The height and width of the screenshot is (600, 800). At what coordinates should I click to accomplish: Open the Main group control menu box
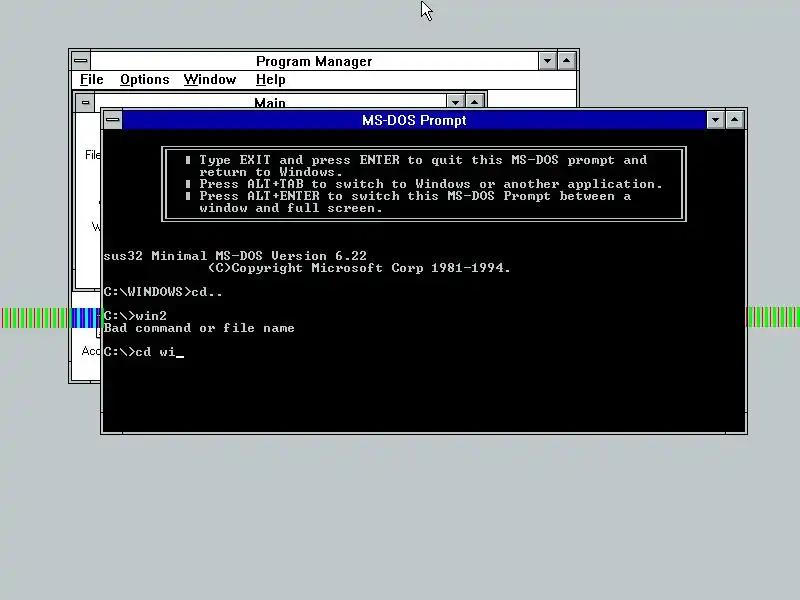pos(85,102)
